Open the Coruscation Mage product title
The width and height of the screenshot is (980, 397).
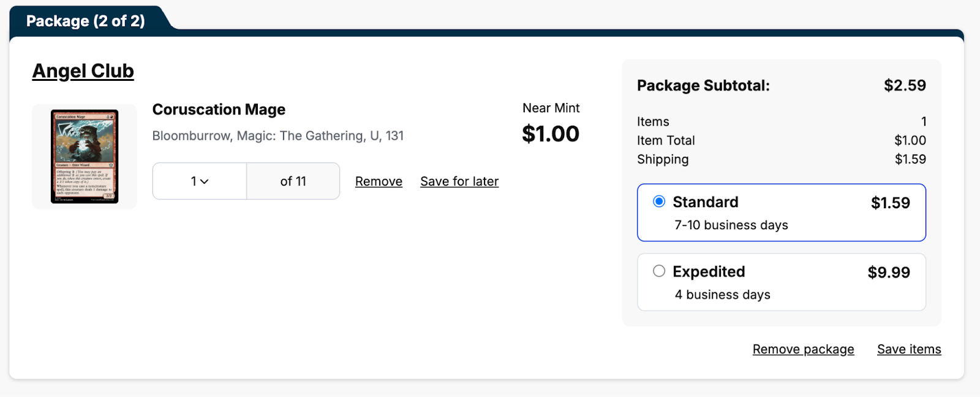[x=219, y=110]
